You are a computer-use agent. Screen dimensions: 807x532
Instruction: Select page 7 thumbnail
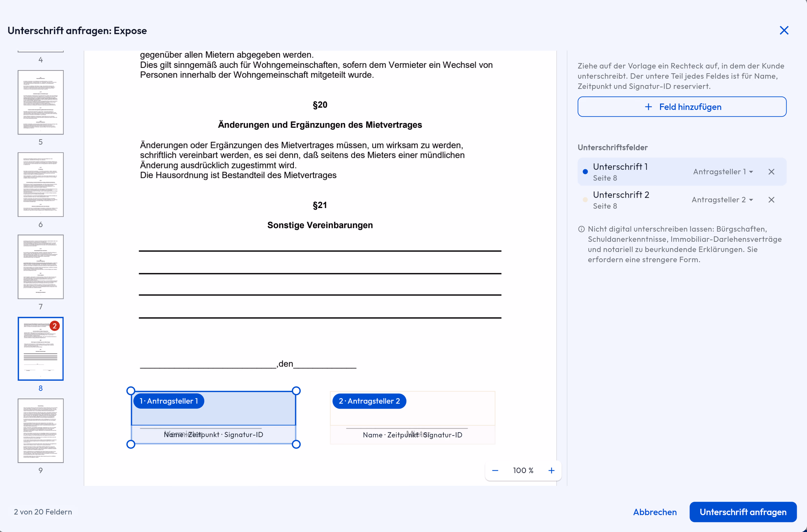tap(41, 267)
